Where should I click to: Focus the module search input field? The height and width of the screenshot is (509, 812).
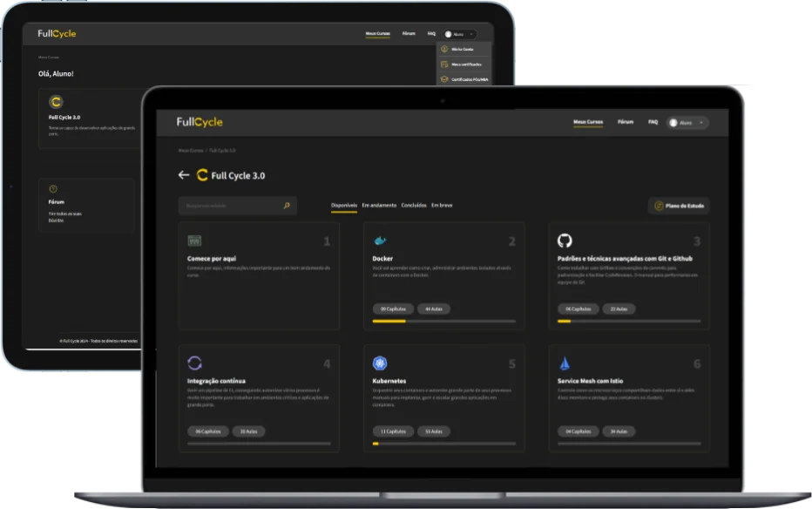(238, 206)
